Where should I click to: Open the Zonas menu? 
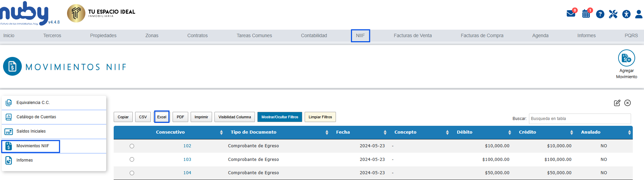(x=152, y=35)
